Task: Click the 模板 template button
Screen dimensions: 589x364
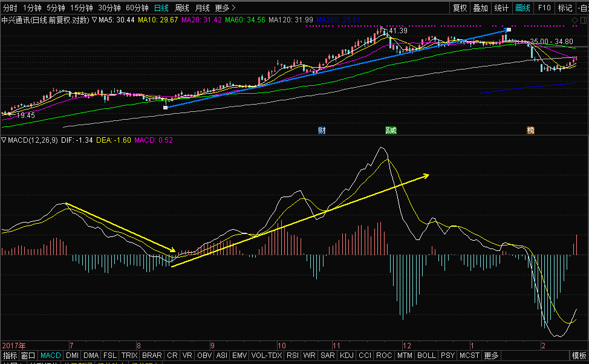Action: pyautogui.click(x=579, y=356)
